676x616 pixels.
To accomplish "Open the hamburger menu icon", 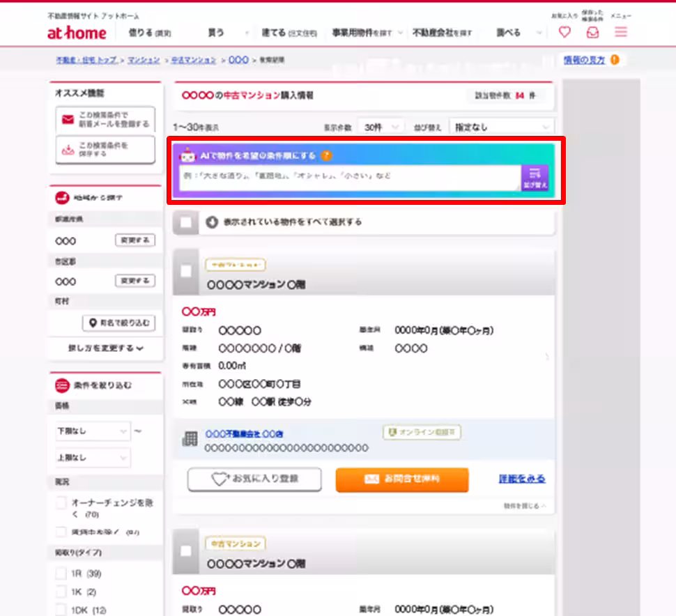I will (x=621, y=32).
